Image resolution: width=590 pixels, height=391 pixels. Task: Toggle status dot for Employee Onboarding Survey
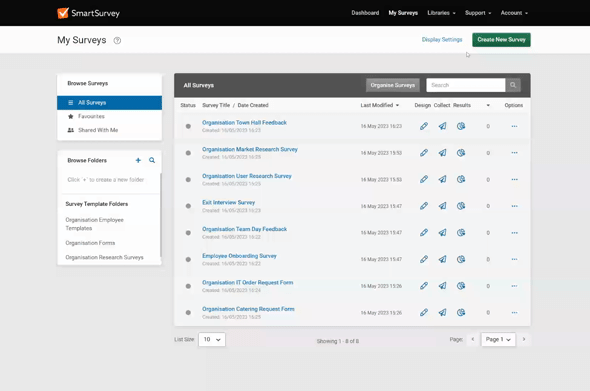point(188,260)
